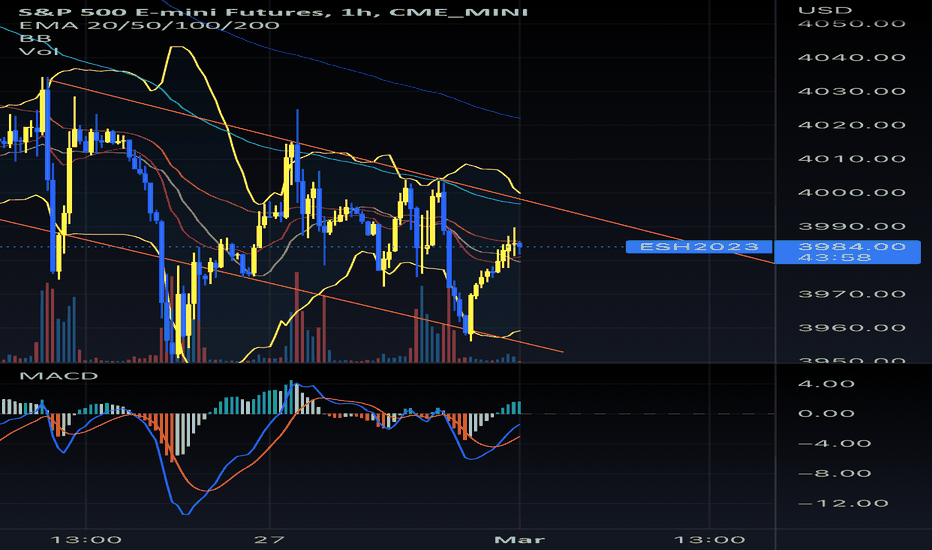
Task: Select the Vol indicator label
Action: pyautogui.click(x=39, y=52)
